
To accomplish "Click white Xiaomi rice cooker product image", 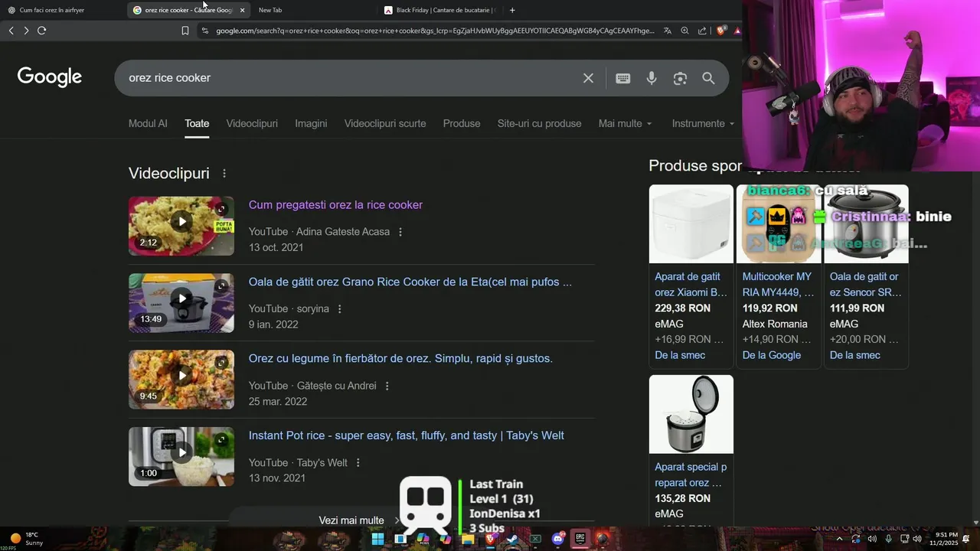I will pyautogui.click(x=691, y=223).
